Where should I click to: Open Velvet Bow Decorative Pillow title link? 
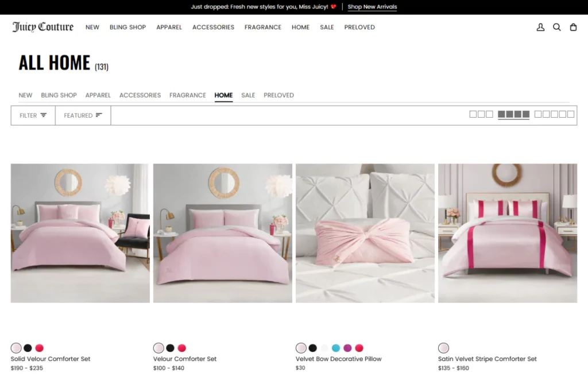point(338,359)
